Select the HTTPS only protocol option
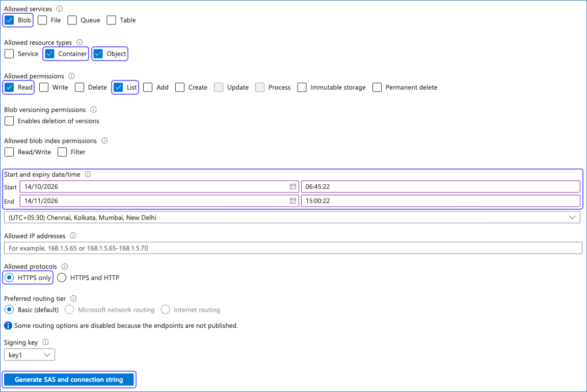 tap(9, 277)
